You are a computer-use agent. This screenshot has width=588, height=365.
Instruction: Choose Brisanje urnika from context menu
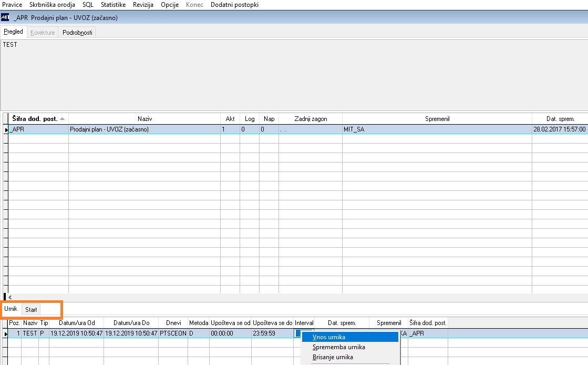(x=350, y=357)
